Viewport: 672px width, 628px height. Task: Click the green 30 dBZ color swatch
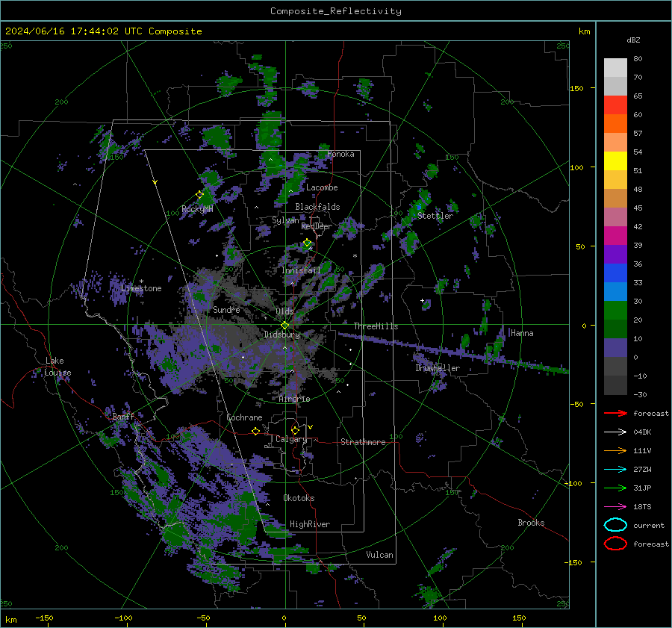(x=615, y=311)
